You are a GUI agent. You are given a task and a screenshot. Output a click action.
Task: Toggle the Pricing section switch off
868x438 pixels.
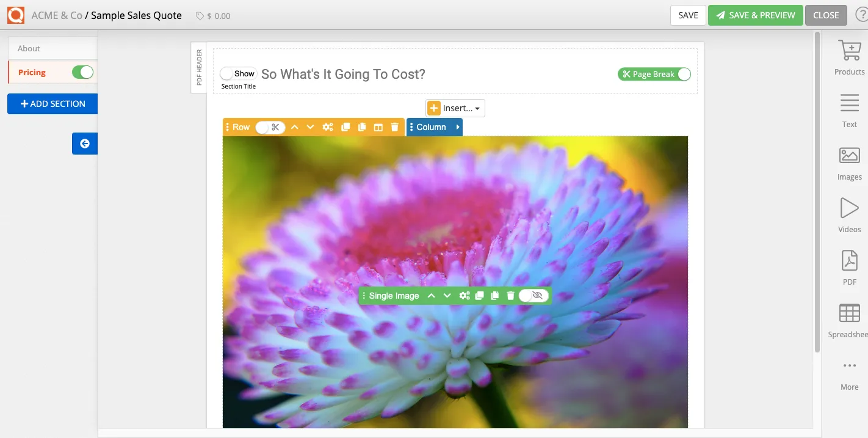(84, 71)
